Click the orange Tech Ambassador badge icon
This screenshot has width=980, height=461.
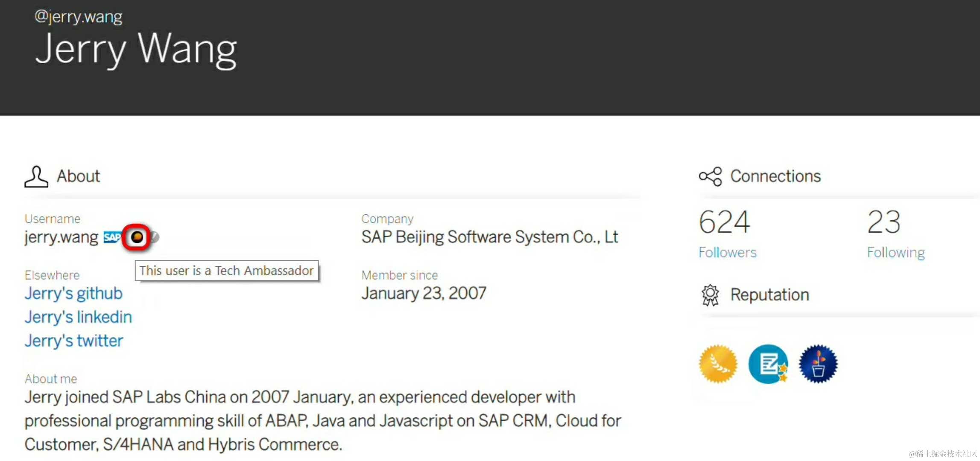pyautogui.click(x=137, y=237)
